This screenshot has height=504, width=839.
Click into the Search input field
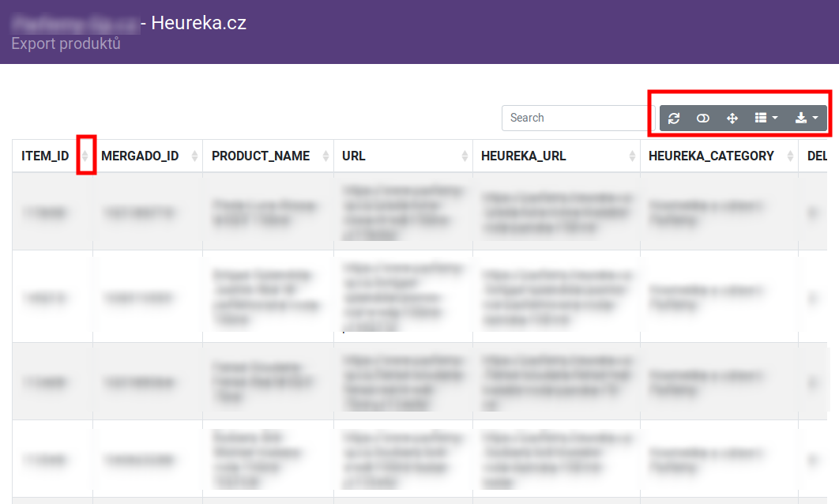(578, 118)
